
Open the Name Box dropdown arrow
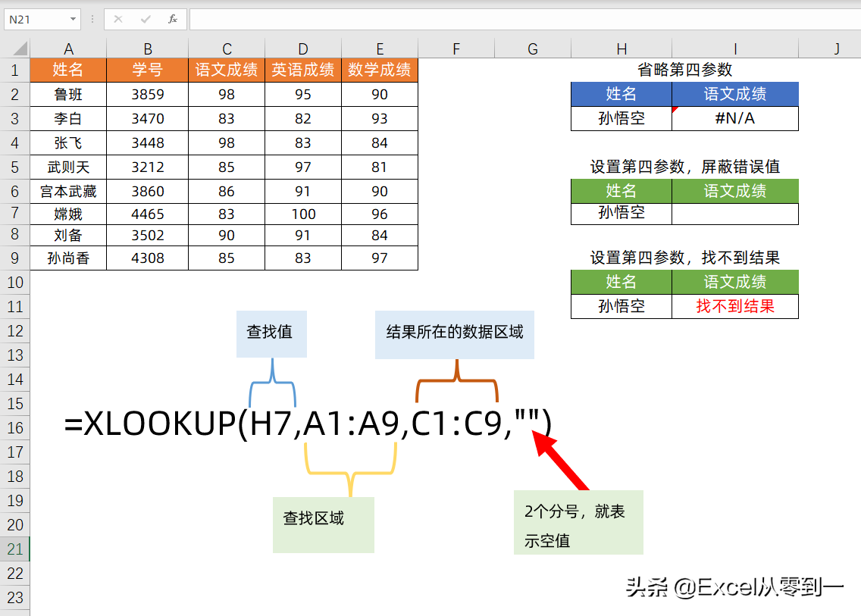tap(73, 19)
